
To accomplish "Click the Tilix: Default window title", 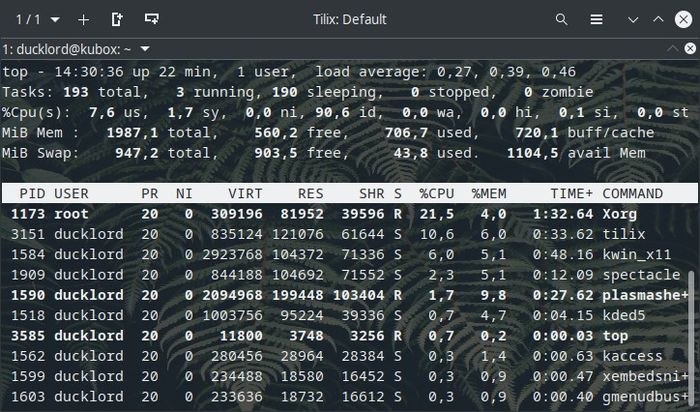I will point(350,19).
